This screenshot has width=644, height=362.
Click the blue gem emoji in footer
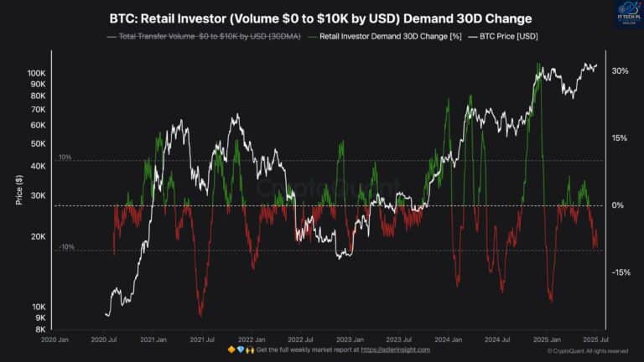[240, 349]
